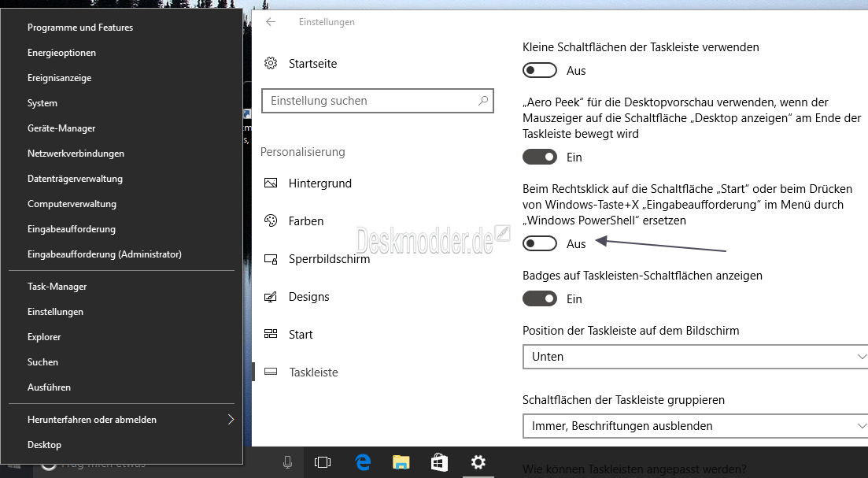Choose Ereignisanzeige in the menu
868x478 pixels.
[x=59, y=78]
